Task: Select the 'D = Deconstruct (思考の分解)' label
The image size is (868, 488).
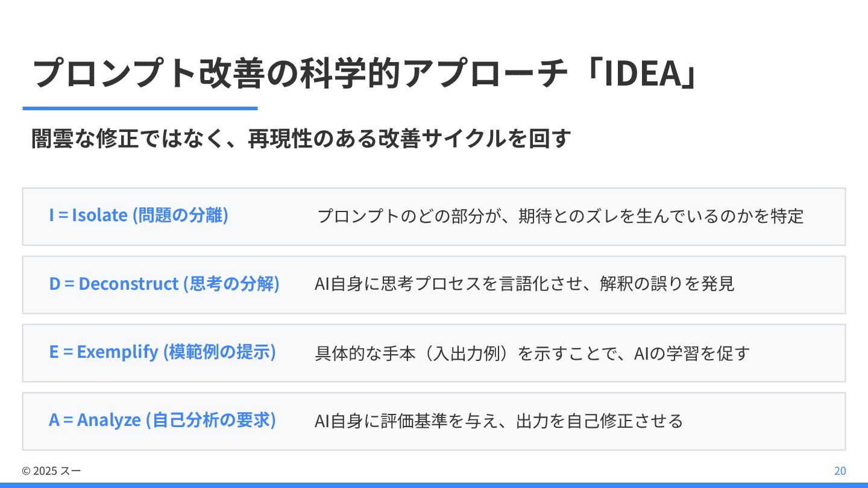Action: coord(164,283)
